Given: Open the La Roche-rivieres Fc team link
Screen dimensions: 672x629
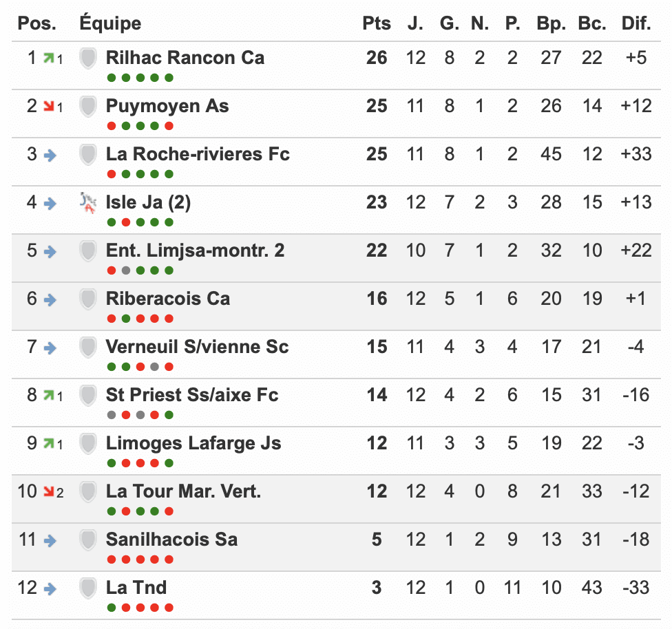Looking at the screenshot, I should [x=198, y=154].
